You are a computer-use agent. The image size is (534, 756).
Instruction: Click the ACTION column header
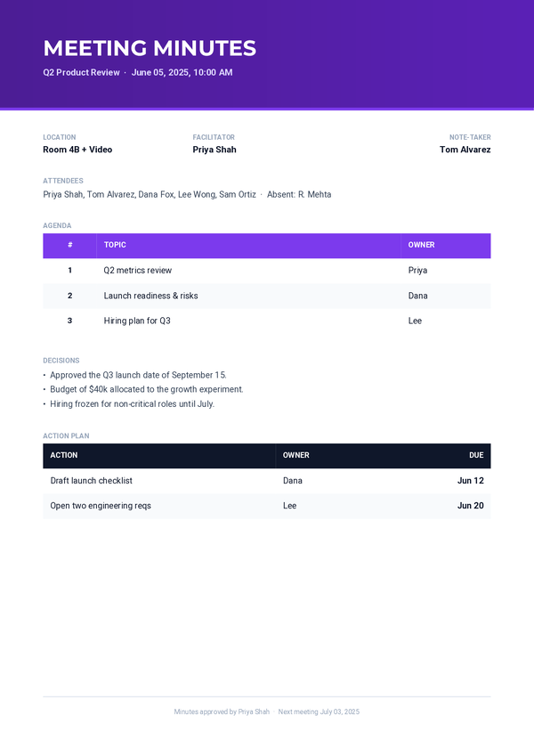(64, 455)
